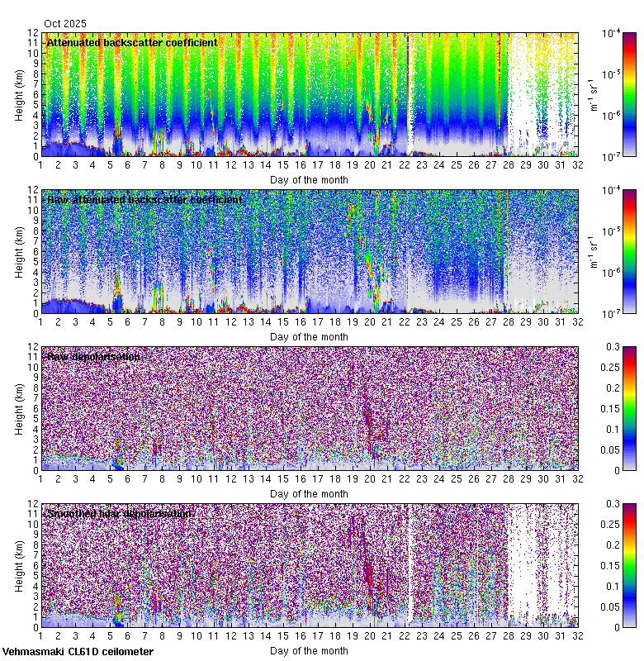The height and width of the screenshot is (661, 644).
Task: Click 'Attenuated backscatter coefficient' panel title
Action: click(132, 43)
